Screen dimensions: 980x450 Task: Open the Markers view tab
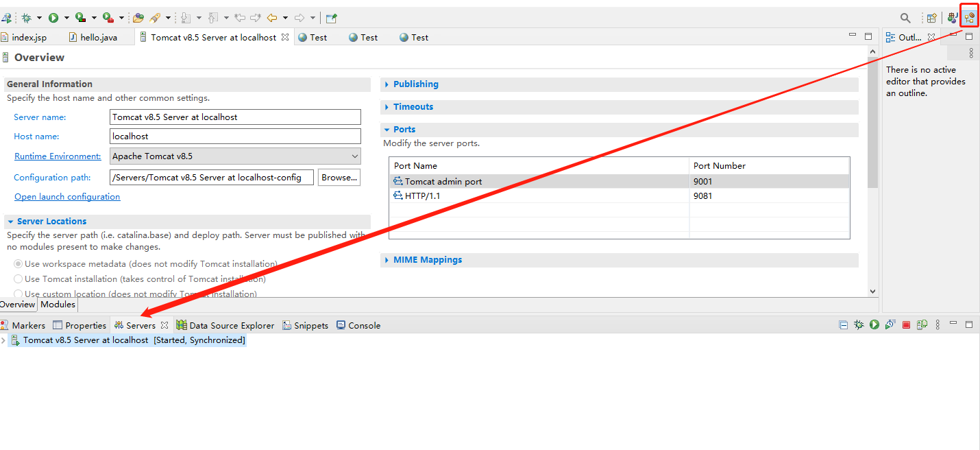23,325
